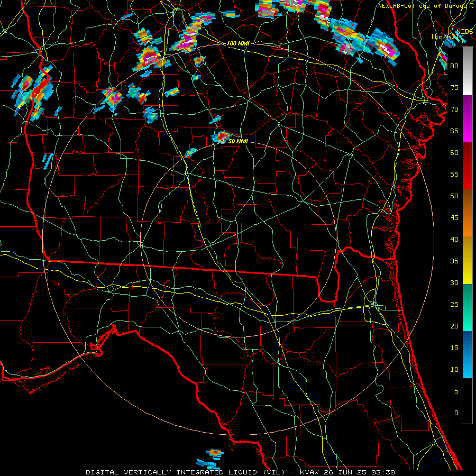The height and width of the screenshot is (476, 476).
Task: Click the storm cell beside the 50 NMI label
Action: (x=221, y=137)
